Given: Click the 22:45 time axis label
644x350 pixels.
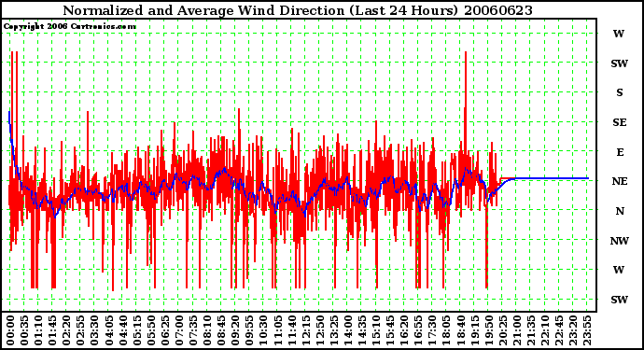Looking at the screenshot, I should 558,330.
